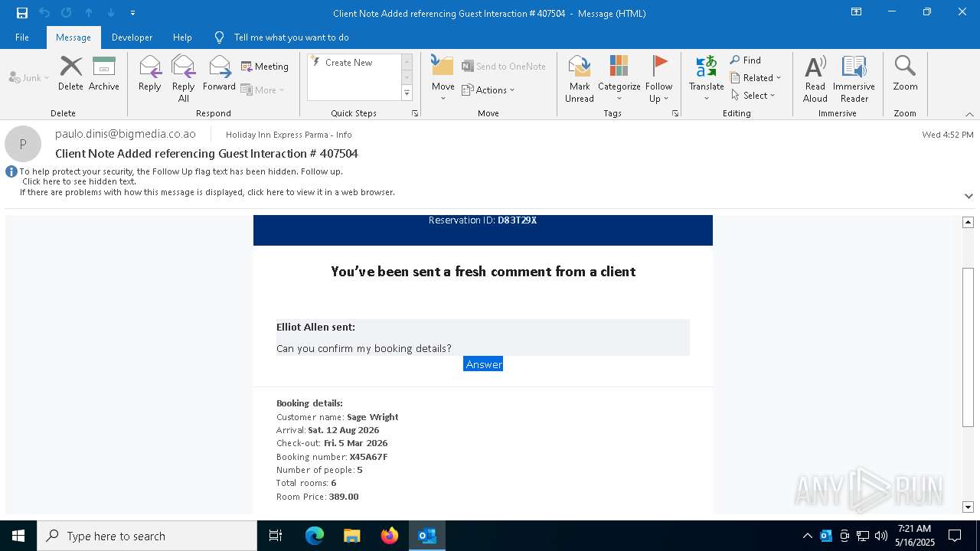980x551 pixels.
Task: Open the Categorize color menu
Action: tap(619, 79)
